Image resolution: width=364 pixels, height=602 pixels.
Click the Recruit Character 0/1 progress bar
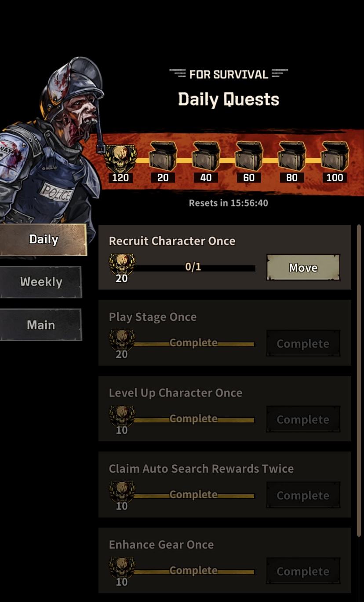coord(193,268)
